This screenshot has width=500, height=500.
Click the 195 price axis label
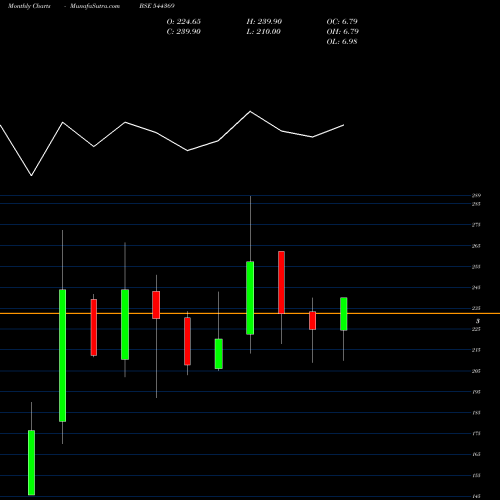tap(476, 392)
